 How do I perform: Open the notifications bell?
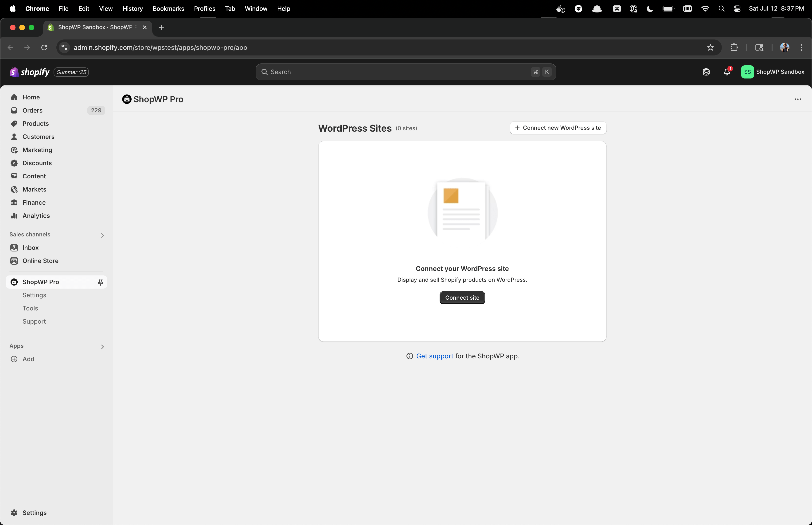[x=727, y=72]
